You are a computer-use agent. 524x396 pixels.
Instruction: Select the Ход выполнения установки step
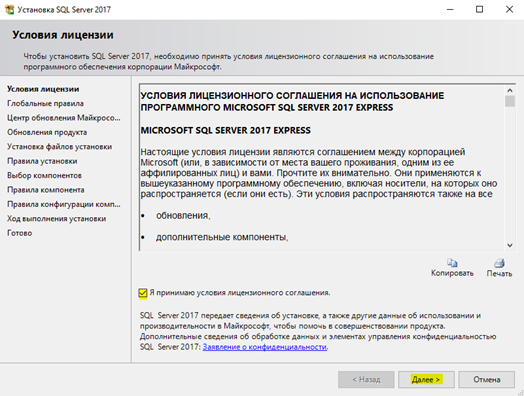tap(56, 219)
